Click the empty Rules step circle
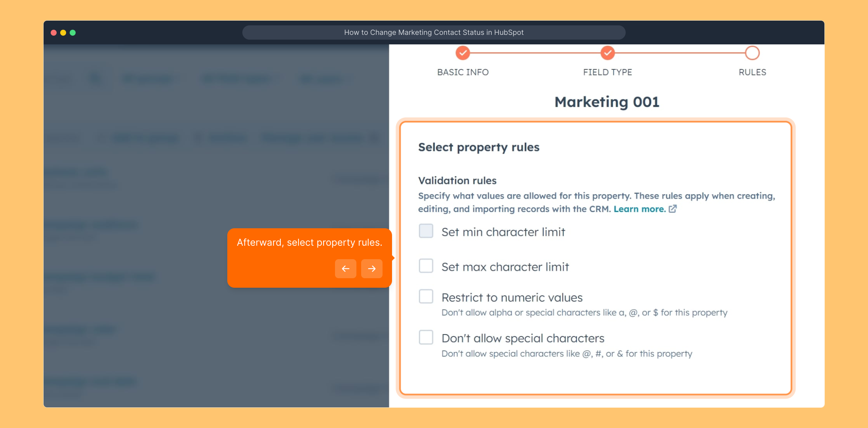This screenshot has height=428, width=868. pos(752,53)
